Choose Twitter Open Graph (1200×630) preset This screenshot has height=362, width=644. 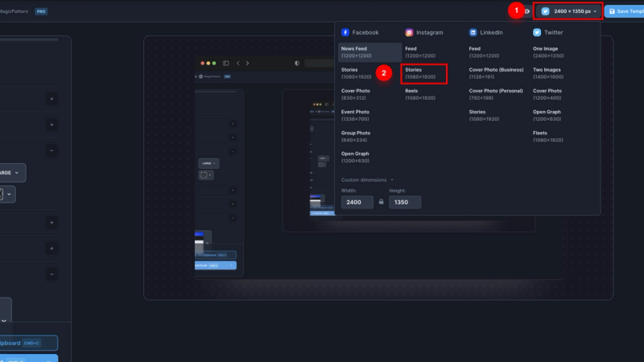(x=547, y=115)
